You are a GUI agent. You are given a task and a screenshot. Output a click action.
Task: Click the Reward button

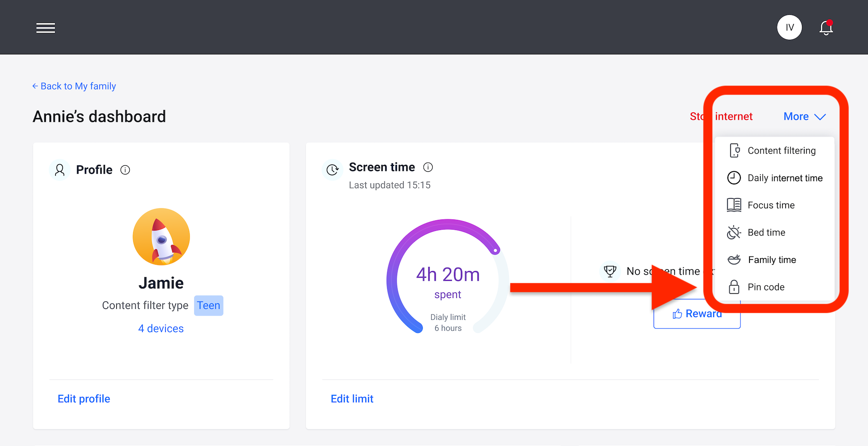pos(697,313)
